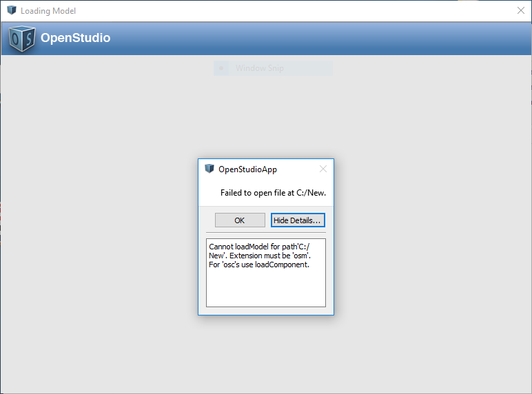Image resolution: width=532 pixels, height=394 pixels.
Task: Click the Loading Model title bar icon
Action: tap(12, 10)
